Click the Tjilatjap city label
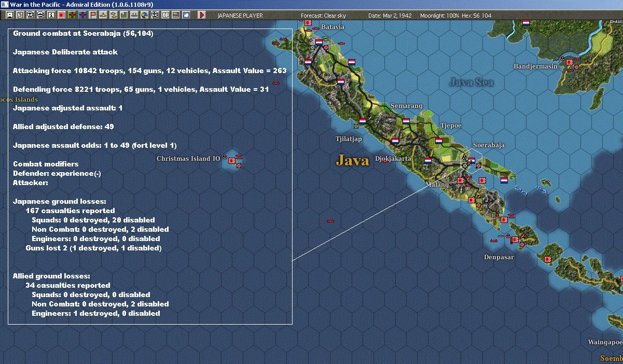 pyautogui.click(x=349, y=139)
